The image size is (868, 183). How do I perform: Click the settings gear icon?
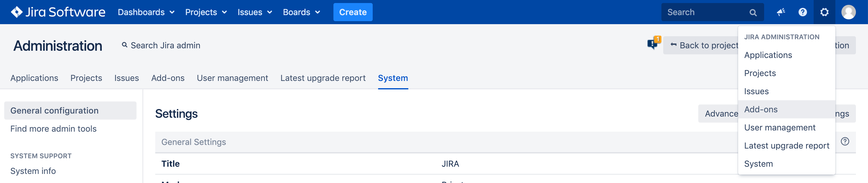point(824,12)
